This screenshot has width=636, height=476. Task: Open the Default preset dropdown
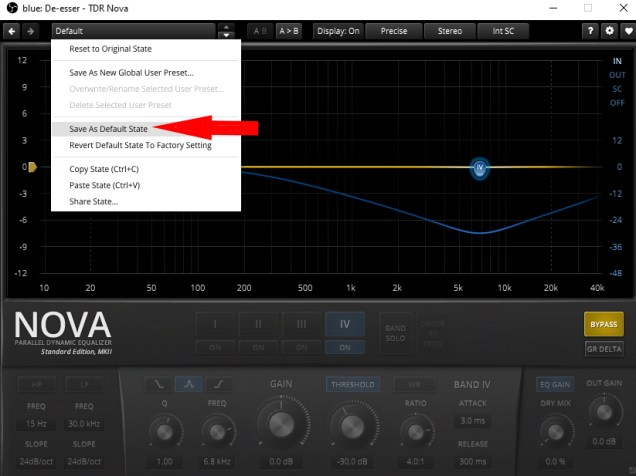click(135, 31)
